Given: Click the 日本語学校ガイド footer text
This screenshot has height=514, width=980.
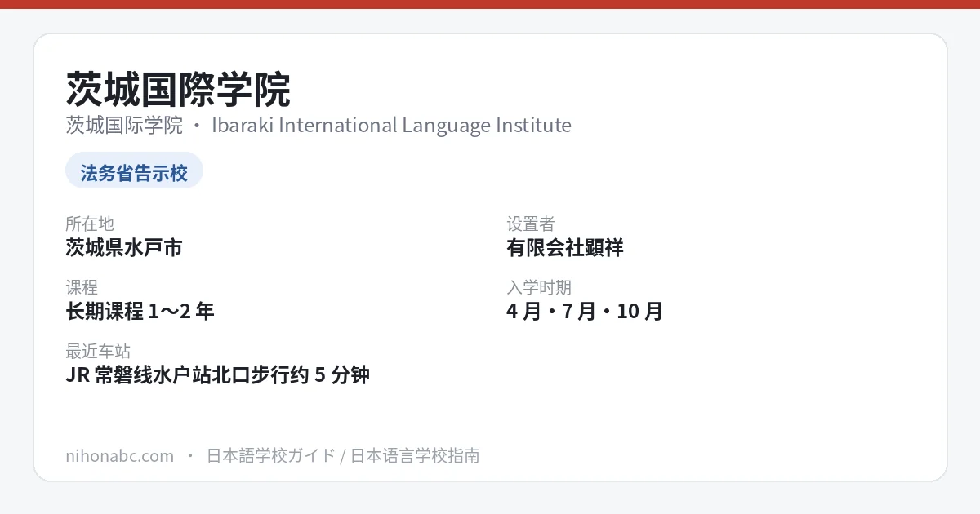Looking at the screenshot, I should click(270, 455).
